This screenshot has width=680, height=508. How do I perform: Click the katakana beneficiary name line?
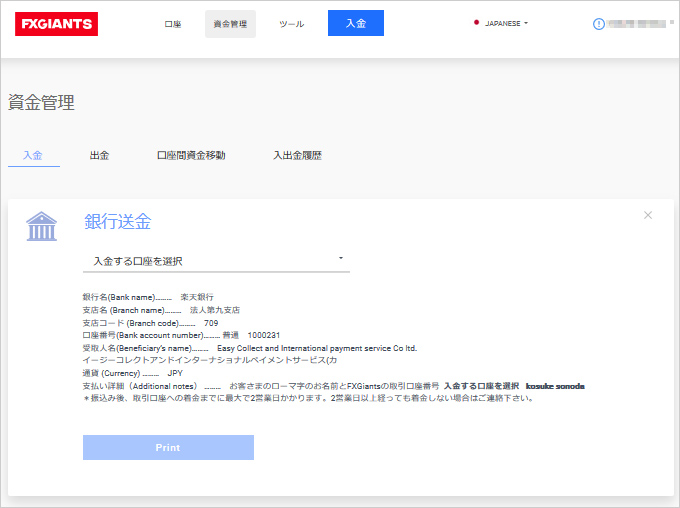tap(210, 360)
